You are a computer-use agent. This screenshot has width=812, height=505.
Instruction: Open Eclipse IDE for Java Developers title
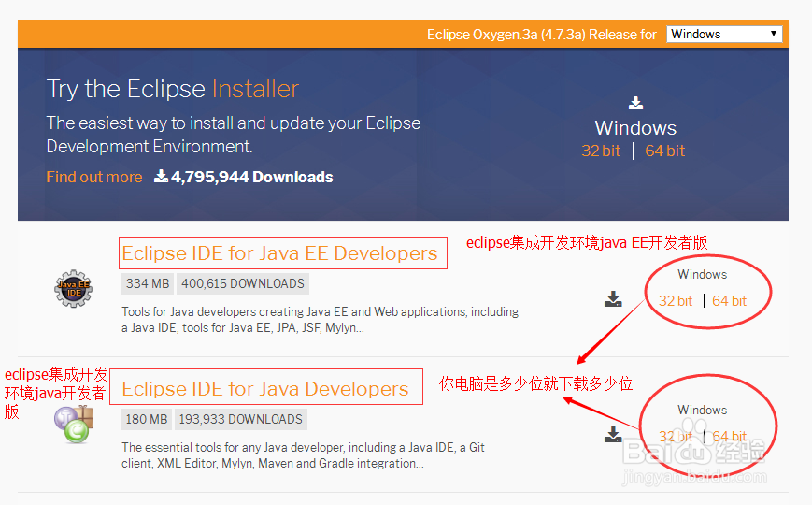click(x=265, y=389)
